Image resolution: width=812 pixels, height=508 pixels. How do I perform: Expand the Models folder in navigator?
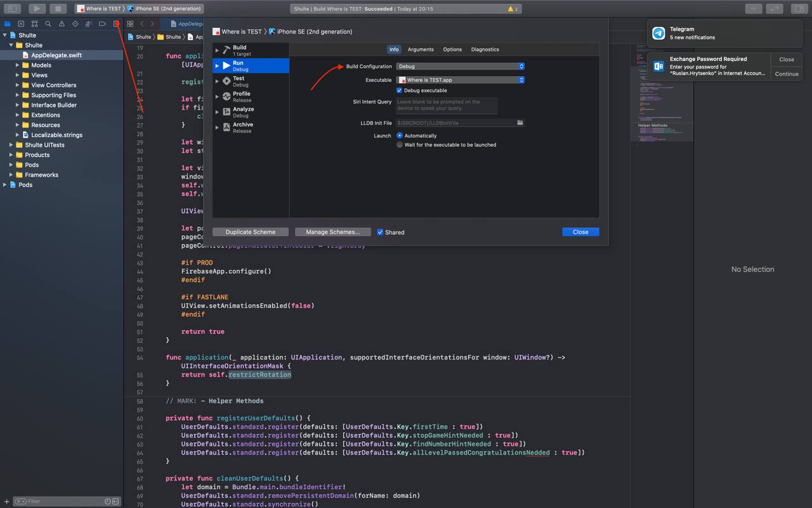click(x=18, y=65)
